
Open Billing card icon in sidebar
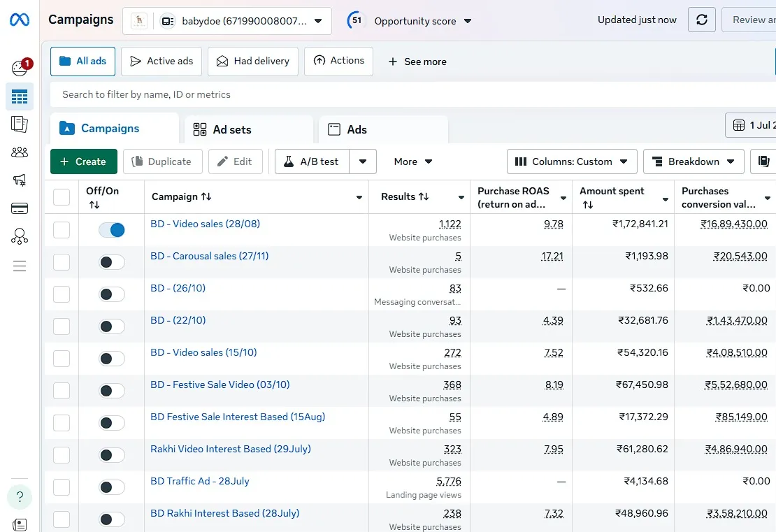click(20, 208)
